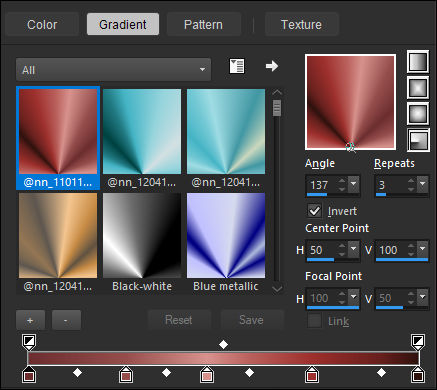Select the Sunburst gradient style icon
Image resolution: width=437 pixels, height=390 pixels.
(418, 114)
